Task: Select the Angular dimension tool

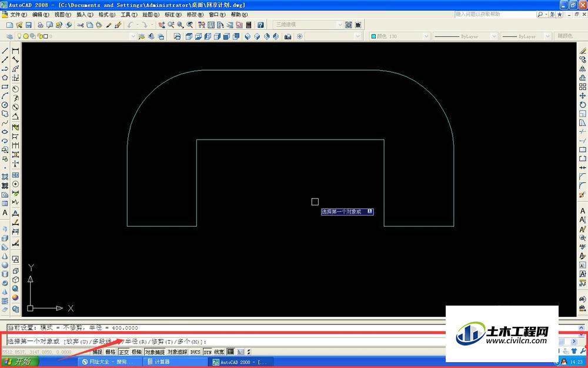Action: [x=15, y=117]
